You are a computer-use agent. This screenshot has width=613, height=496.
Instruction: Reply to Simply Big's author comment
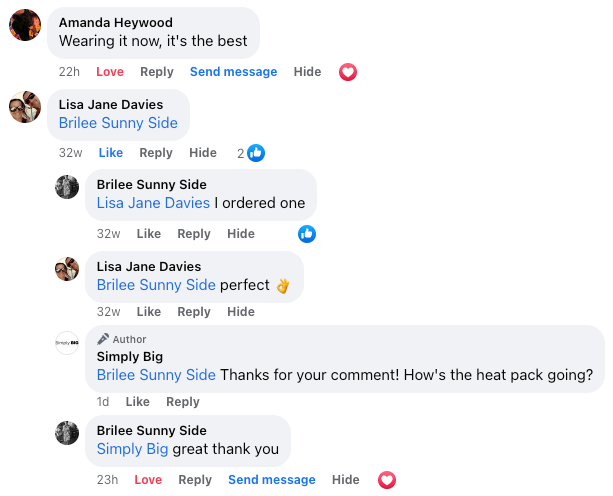[183, 402]
